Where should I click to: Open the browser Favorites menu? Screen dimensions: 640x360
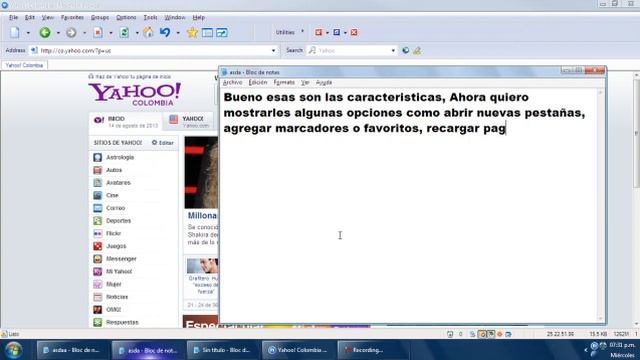[72, 18]
